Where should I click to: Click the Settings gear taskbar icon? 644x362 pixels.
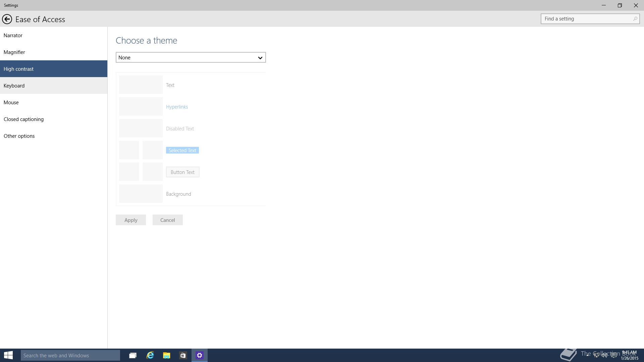coord(200,355)
